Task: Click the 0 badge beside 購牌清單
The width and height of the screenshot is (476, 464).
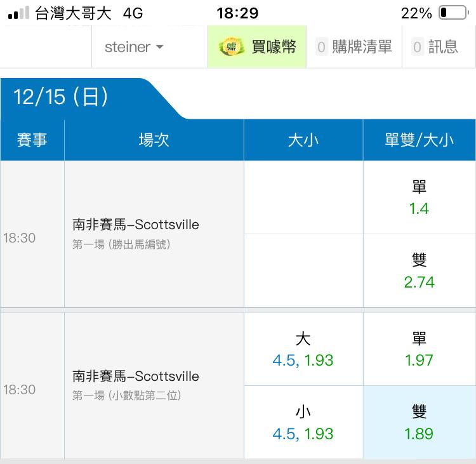Action: click(x=321, y=47)
